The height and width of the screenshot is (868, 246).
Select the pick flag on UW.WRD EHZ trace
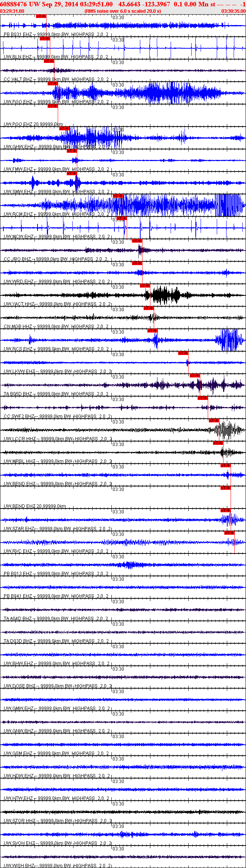point(137,263)
